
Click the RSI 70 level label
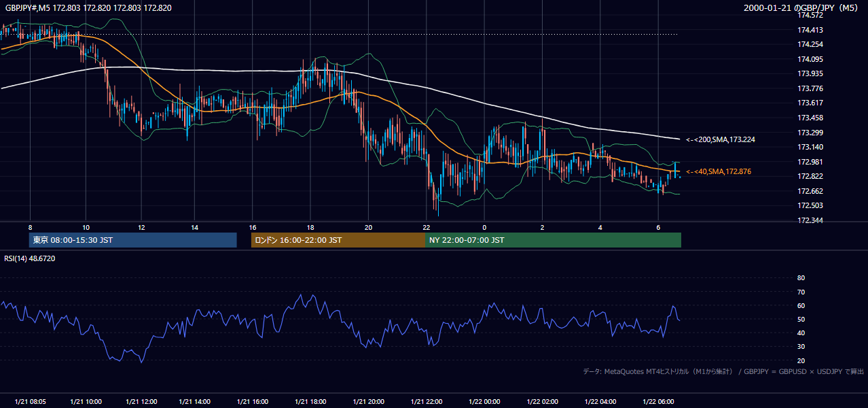pyautogui.click(x=801, y=292)
